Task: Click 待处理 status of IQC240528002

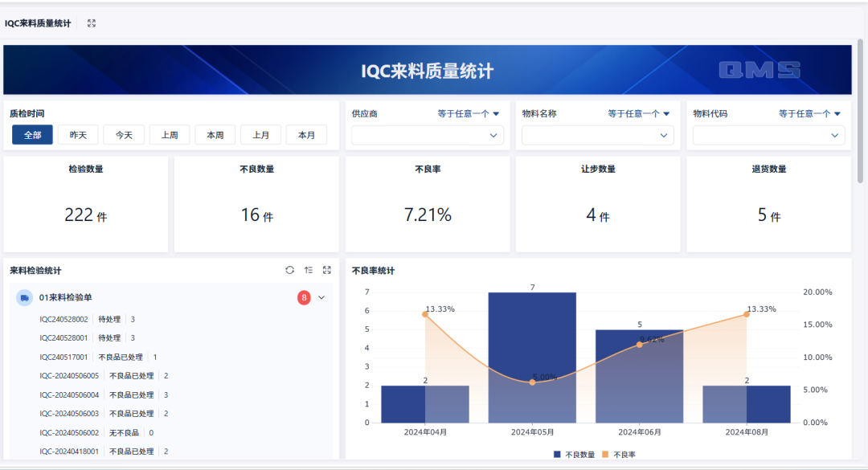Action: pos(109,320)
